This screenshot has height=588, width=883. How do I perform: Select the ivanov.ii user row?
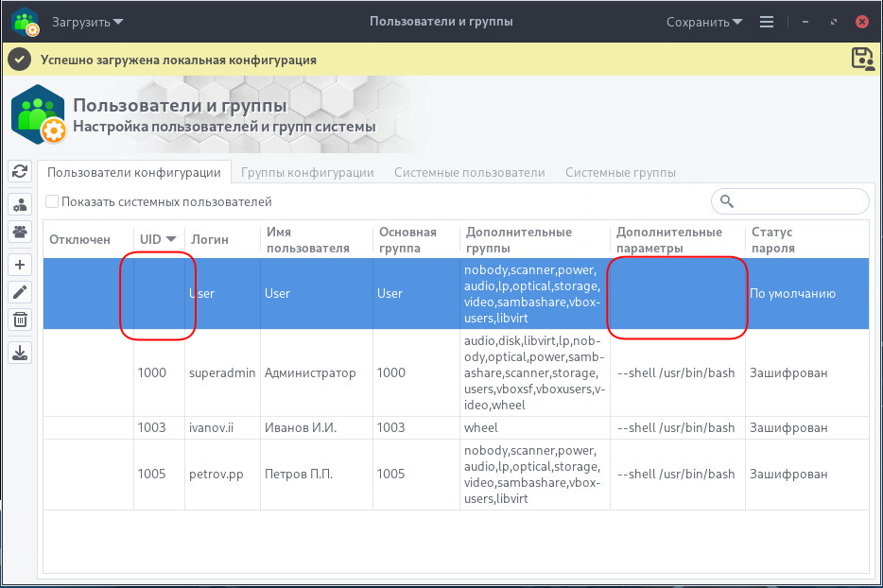point(212,427)
